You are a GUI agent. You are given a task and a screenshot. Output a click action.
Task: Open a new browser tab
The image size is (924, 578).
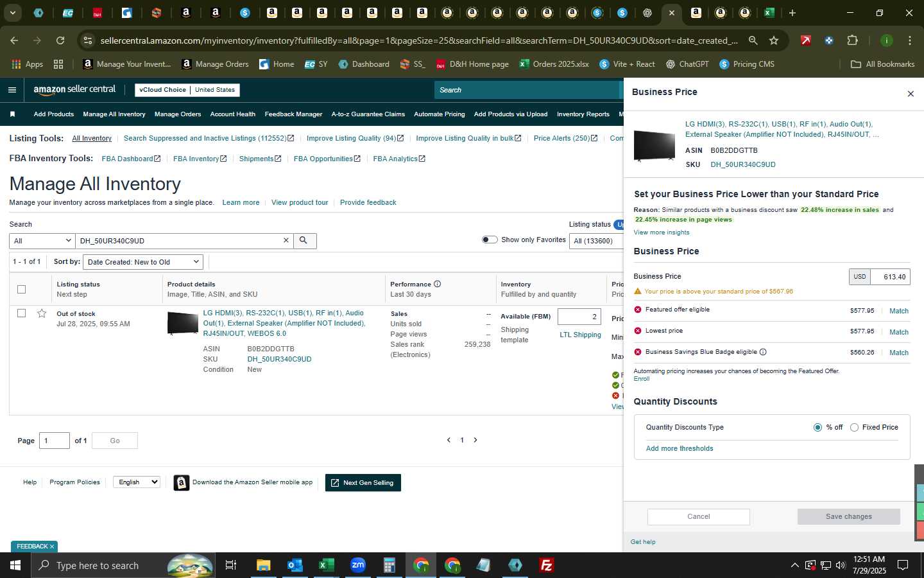792,13
